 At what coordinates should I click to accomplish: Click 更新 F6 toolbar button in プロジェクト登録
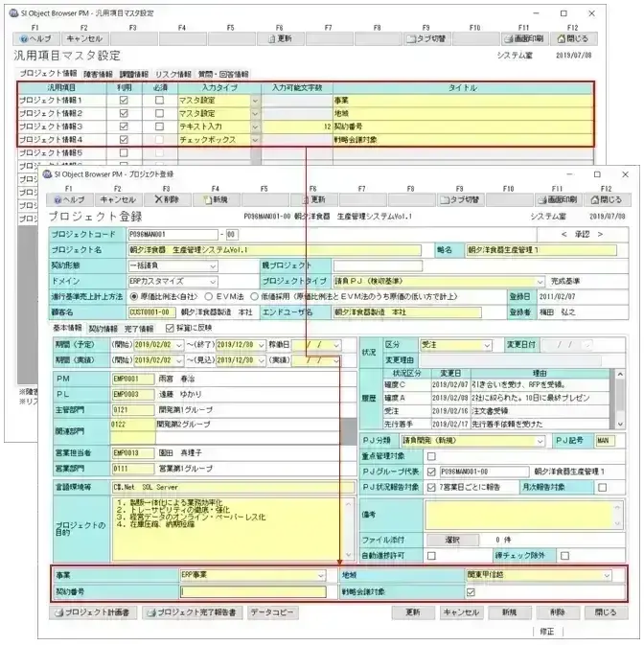[313, 200]
